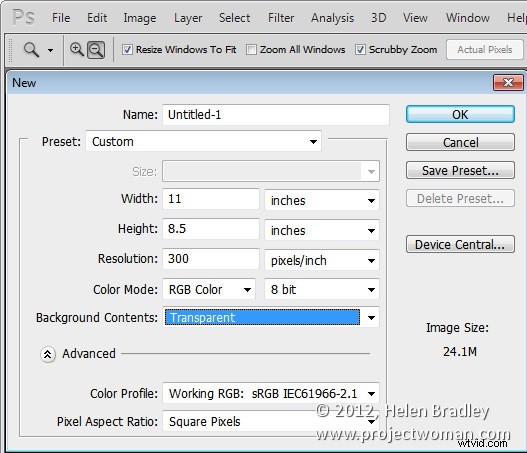527x453 pixels.
Task: Open the Image menu
Action: point(139,18)
